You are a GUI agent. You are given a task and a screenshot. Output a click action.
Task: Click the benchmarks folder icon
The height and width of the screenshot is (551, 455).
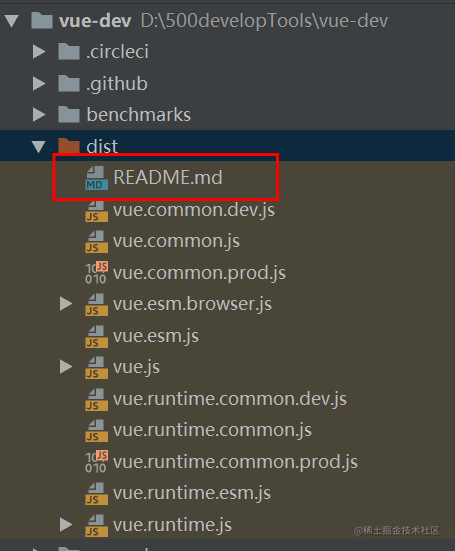(x=69, y=115)
